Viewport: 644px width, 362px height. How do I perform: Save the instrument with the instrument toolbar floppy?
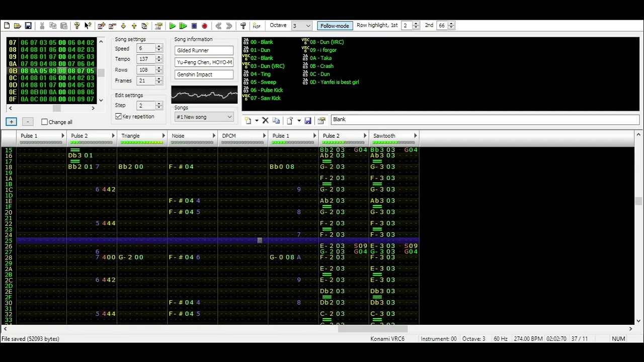[308, 121]
